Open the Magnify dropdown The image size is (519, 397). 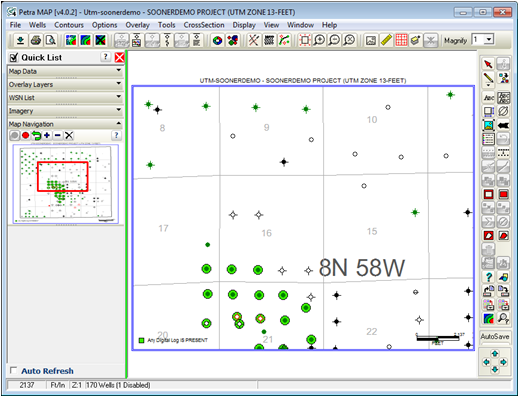pos(489,40)
